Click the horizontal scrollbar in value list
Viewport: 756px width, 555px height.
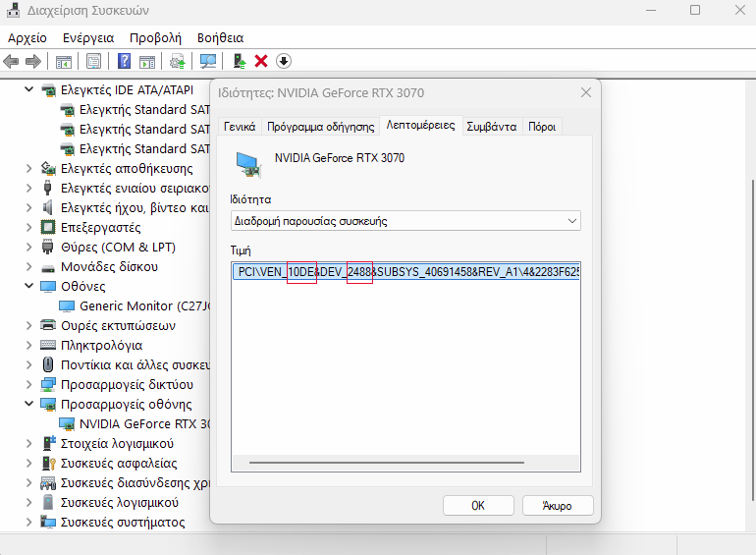pyautogui.click(x=387, y=463)
